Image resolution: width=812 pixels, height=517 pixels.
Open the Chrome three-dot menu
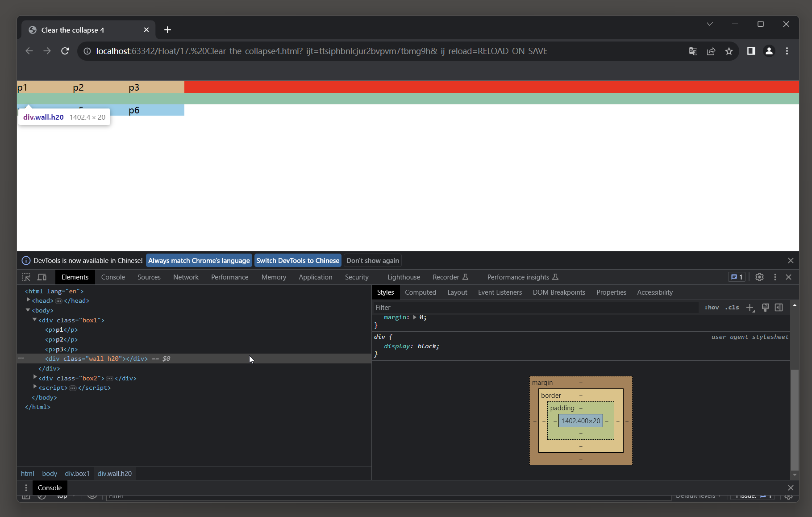(787, 51)
